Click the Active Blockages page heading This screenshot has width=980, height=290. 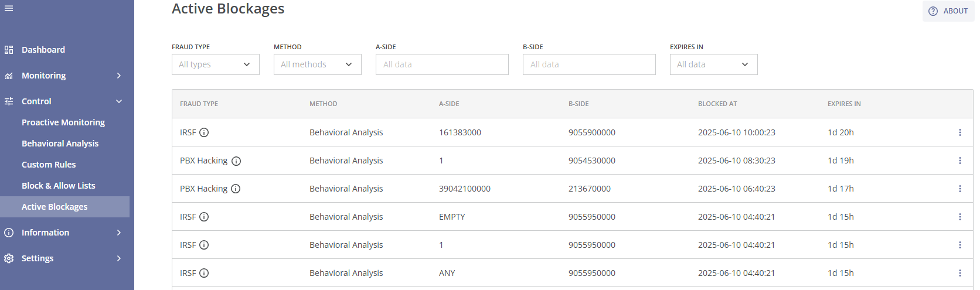click(228, 9)
